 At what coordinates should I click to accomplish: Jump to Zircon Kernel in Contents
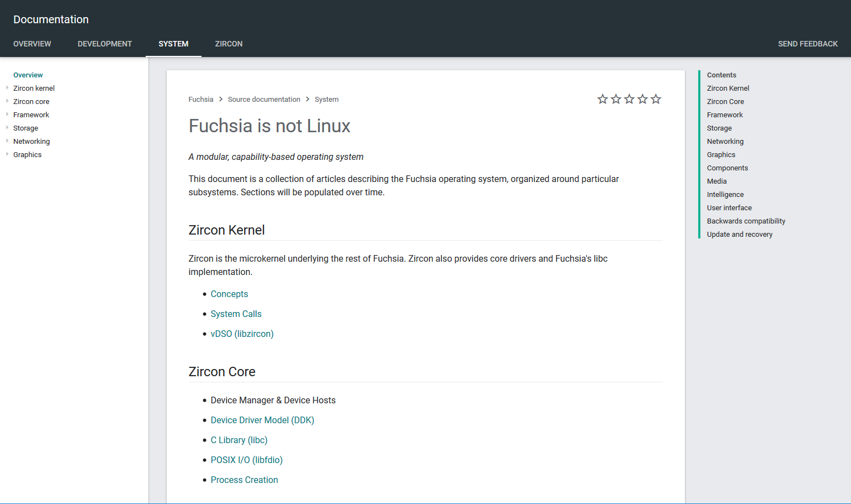pyautogui.click(x=728, y=89)
